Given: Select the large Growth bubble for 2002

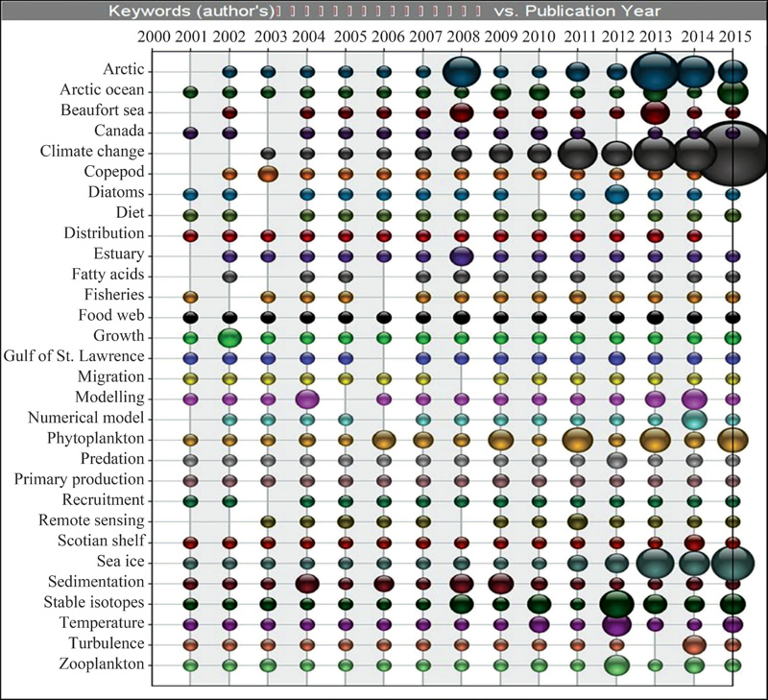Looking at the screenshot, I should tap(229, 338).
